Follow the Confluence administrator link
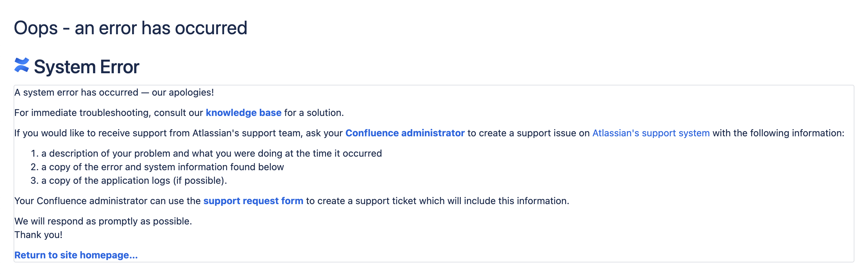868x276 pixels. tap(405, 133)
